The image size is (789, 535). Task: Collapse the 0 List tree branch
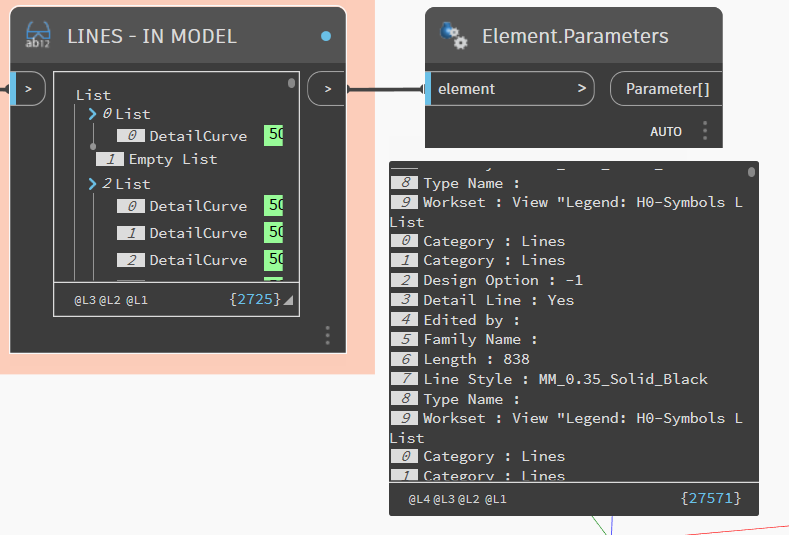[92, 114]
